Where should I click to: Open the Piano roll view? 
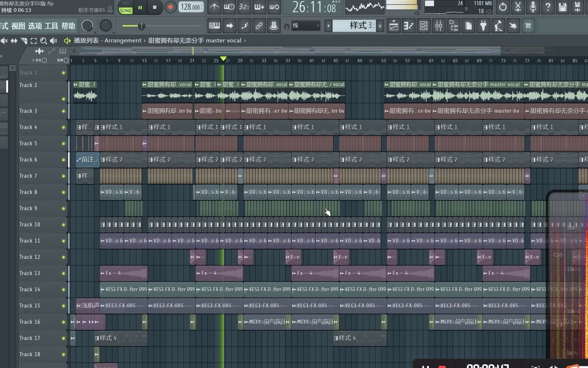(409, 26)
